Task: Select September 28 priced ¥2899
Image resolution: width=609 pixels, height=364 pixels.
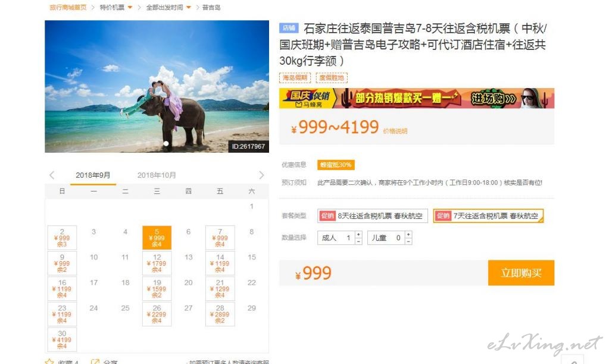Action: tap(220, 314)
